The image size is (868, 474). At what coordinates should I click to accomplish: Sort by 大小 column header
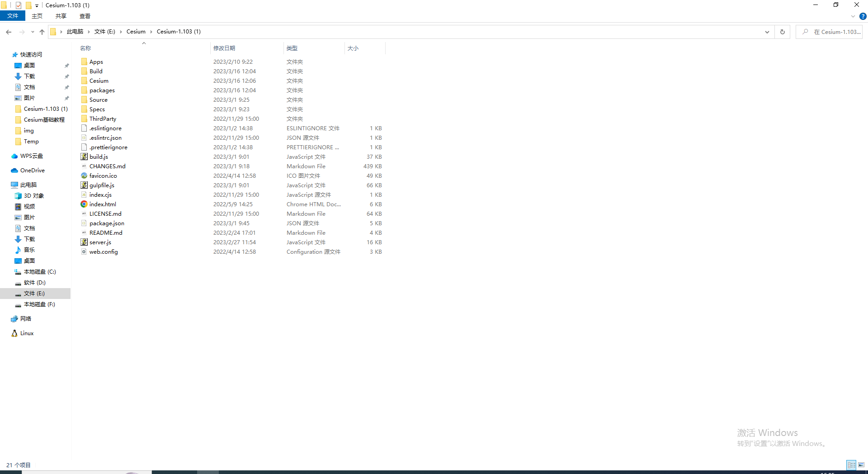point(353,48)
